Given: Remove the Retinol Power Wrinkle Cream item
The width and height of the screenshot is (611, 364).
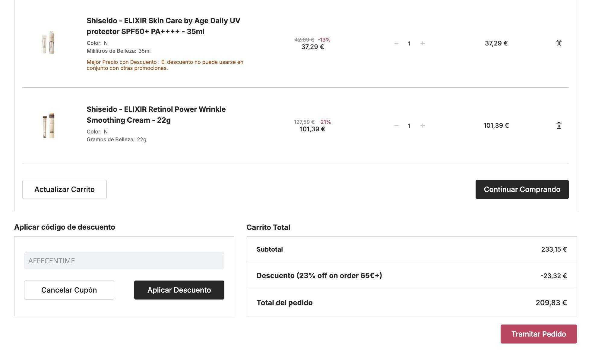Looking at the screenshot, I should (x=559, y=125).
